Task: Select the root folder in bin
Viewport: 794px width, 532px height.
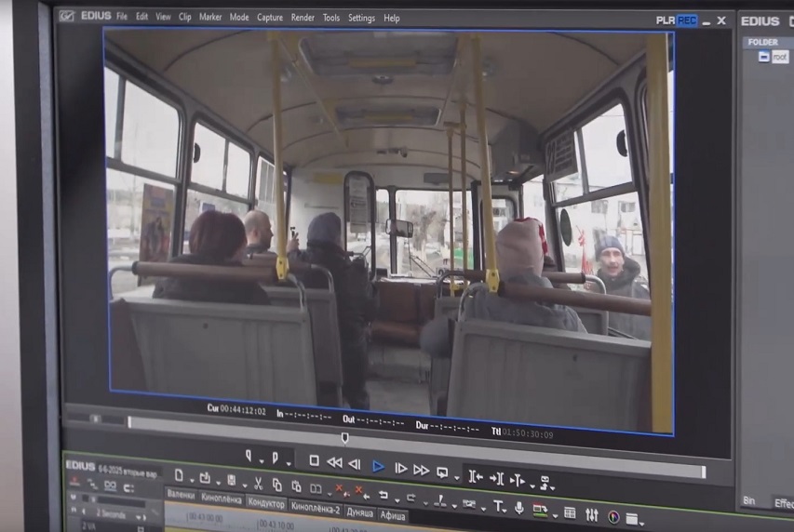Action: click(x=779, y=57)
